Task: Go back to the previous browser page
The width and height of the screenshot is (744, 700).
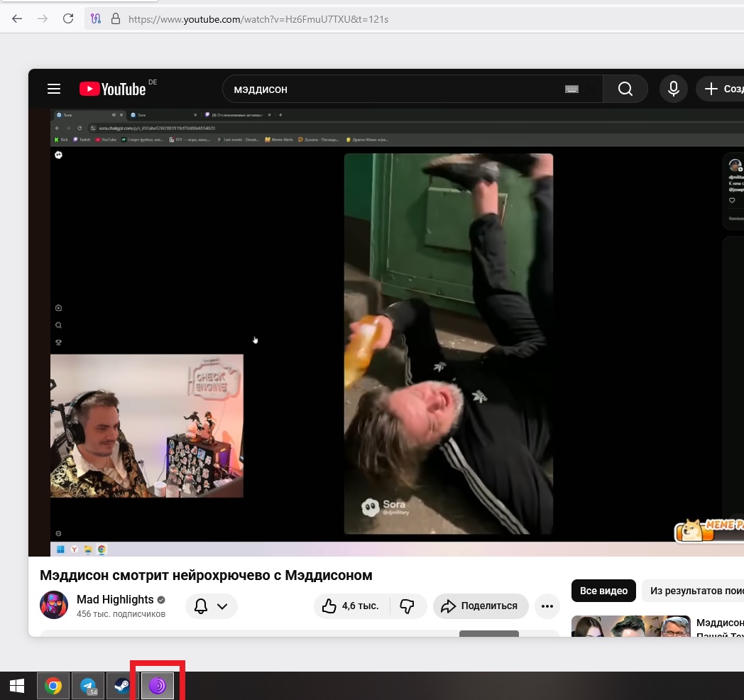Action: 17,19
